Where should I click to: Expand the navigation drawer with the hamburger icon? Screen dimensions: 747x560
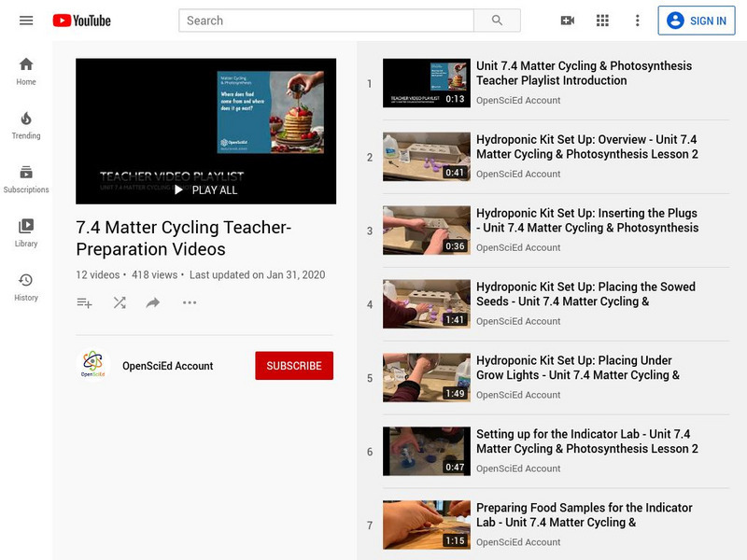point(27,20)
